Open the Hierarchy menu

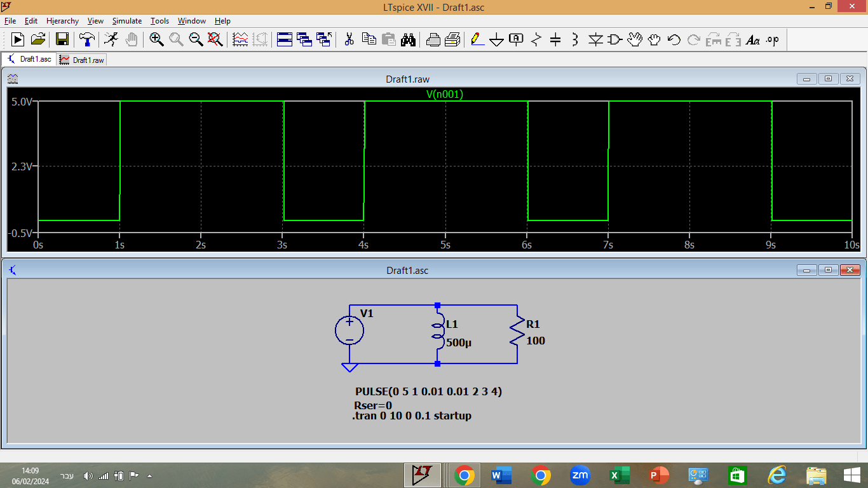62,20
